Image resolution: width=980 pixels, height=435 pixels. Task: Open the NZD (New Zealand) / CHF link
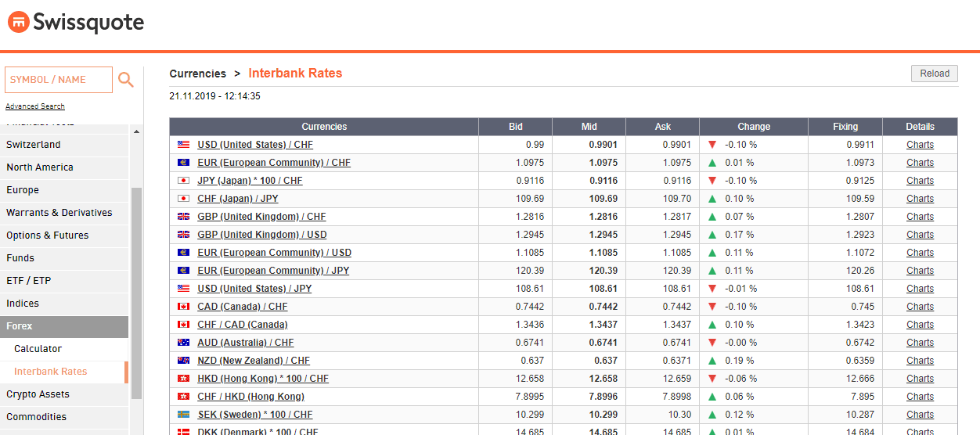click(253, 361)
